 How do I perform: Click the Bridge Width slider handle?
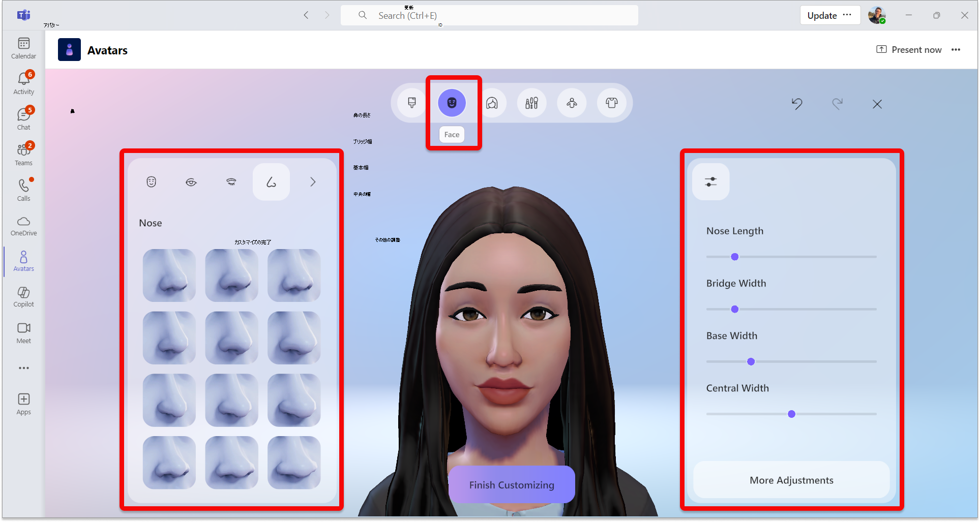(734, 309)
